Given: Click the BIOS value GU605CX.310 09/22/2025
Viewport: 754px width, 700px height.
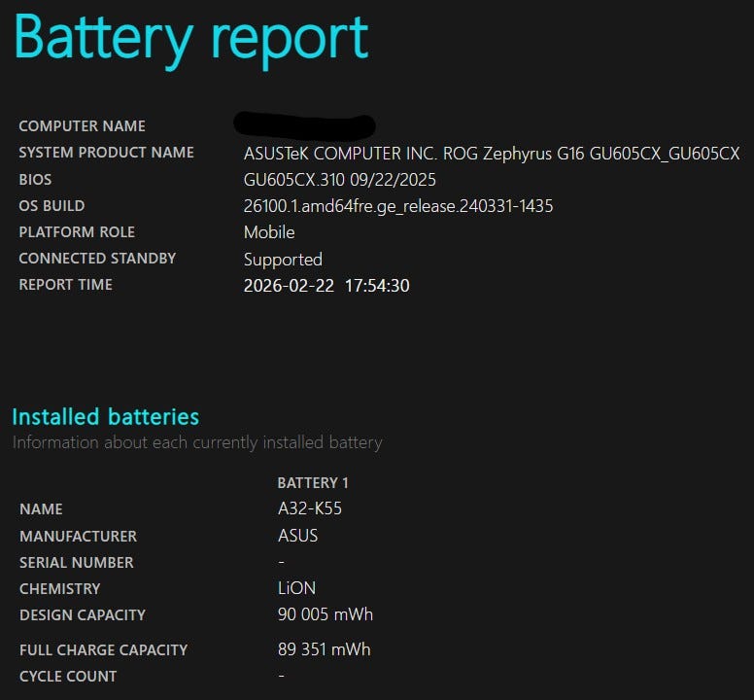Looking at the screenshot, I should click(x=339, y=180).
